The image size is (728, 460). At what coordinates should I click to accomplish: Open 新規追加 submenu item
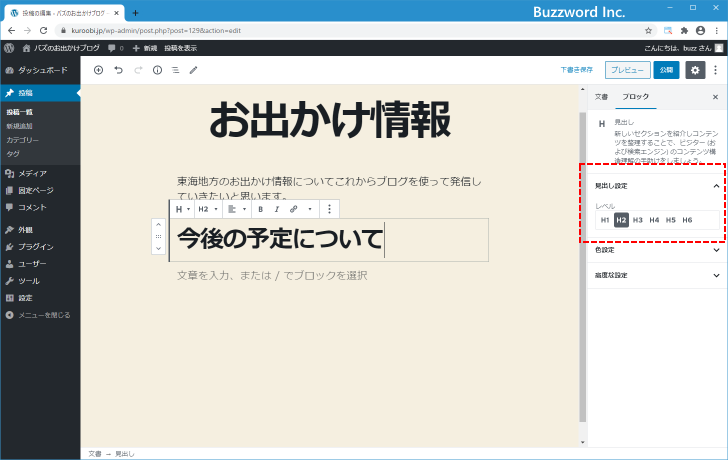click(20, 126)
